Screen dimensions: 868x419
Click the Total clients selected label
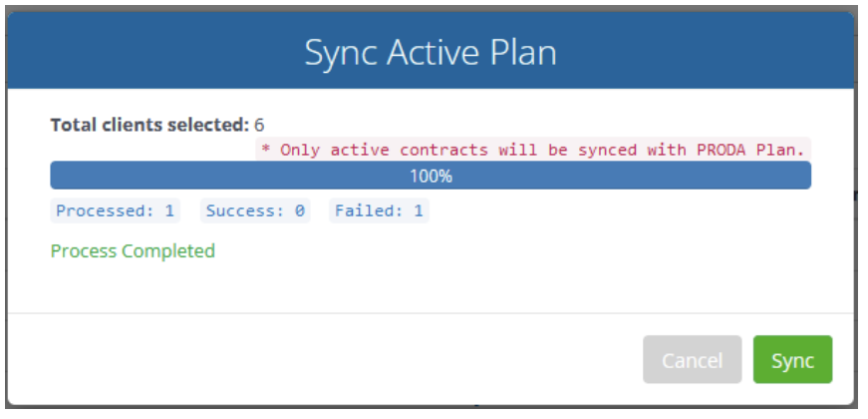pos(150,126)
